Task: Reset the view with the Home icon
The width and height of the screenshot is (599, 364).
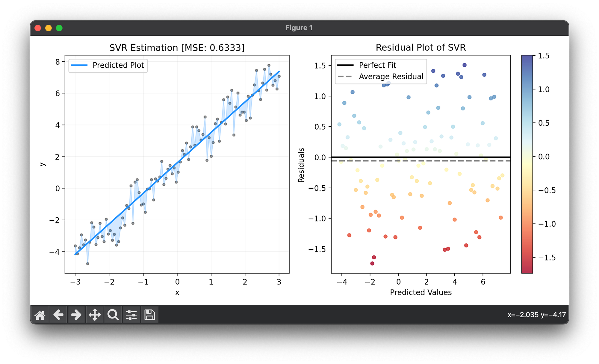Action: [x=40, y=315]
